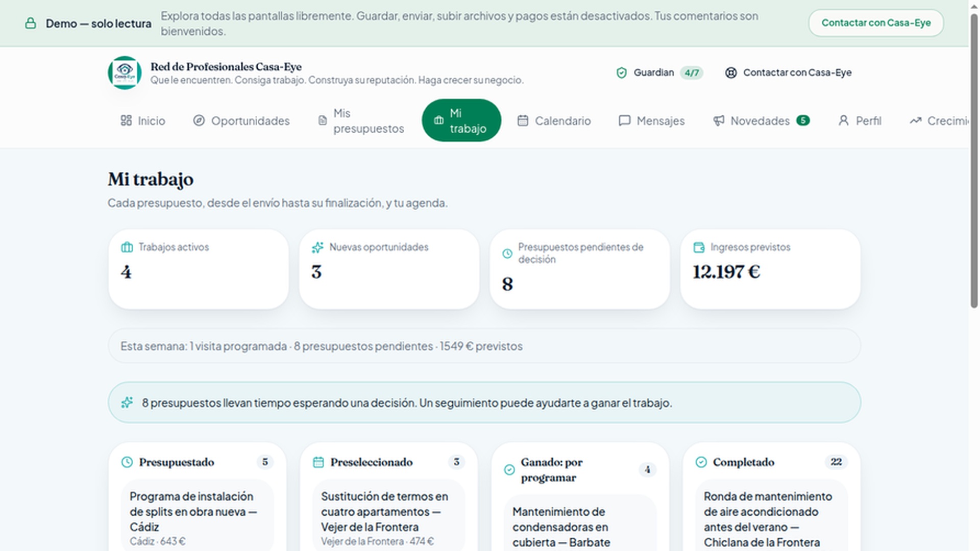Open Novedades tab with badge 5
Image resolution: width=980 pixels, height=551 pixels.
click(x=762, y=120)
